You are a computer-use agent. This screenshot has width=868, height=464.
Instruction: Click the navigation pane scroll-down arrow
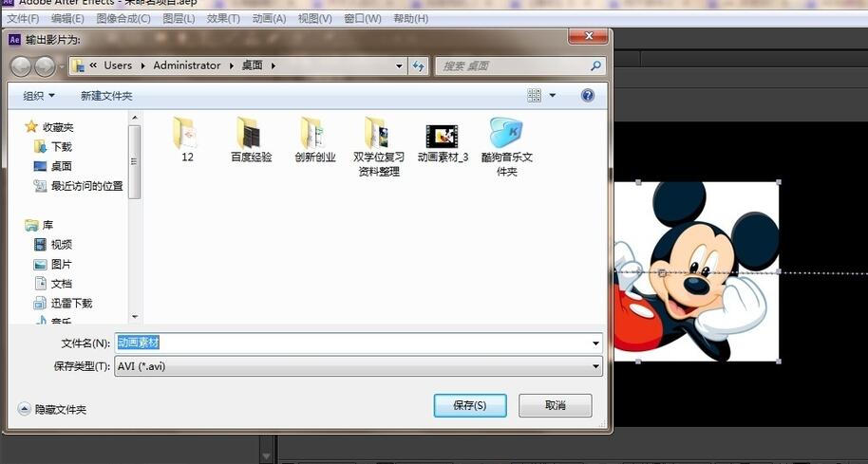point(135,317)
